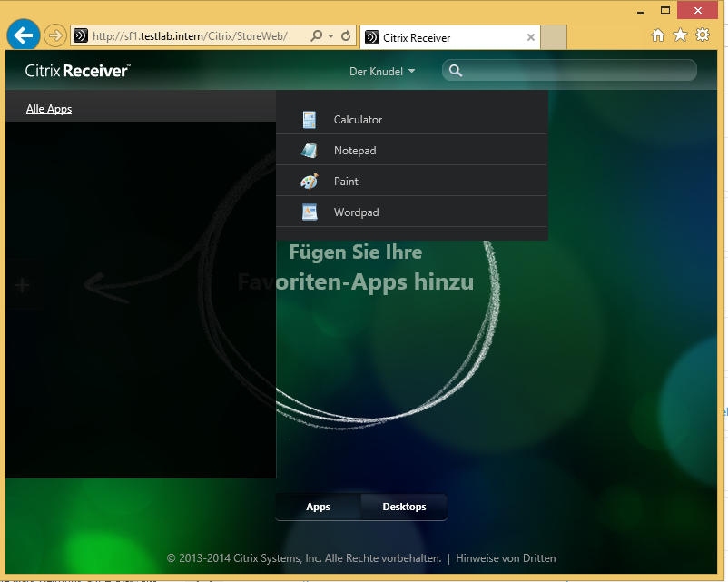Select the Calculator list entry text

(358, 120)
